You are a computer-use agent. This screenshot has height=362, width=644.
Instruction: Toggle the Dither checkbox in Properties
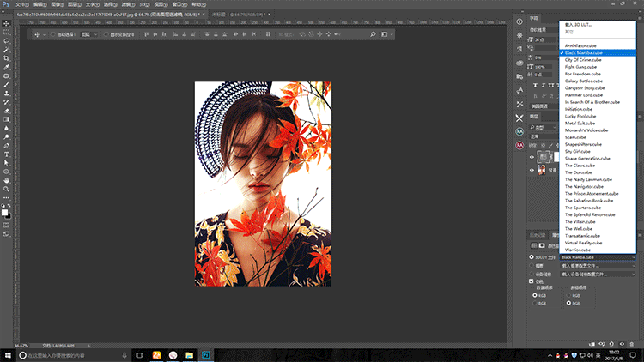[x=532, y=281]
